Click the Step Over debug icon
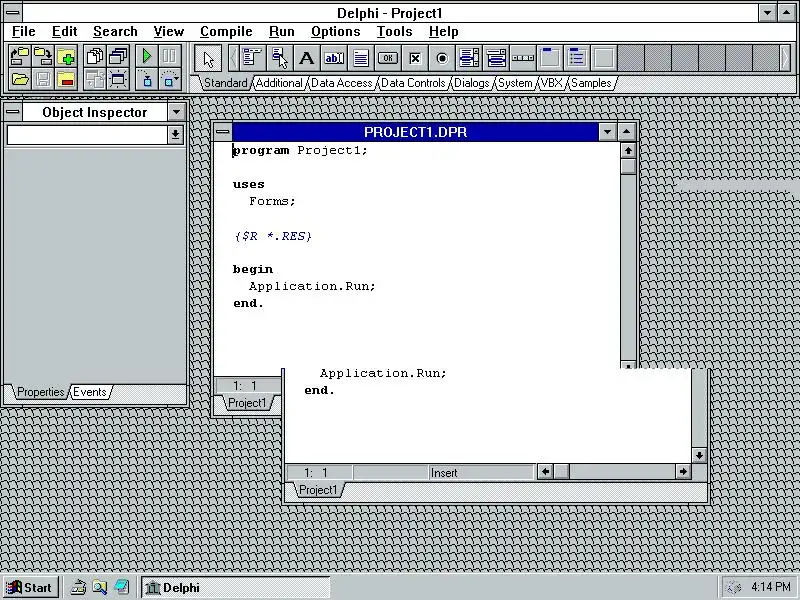This screenshot has height=600, width=800. coord(169,79)
